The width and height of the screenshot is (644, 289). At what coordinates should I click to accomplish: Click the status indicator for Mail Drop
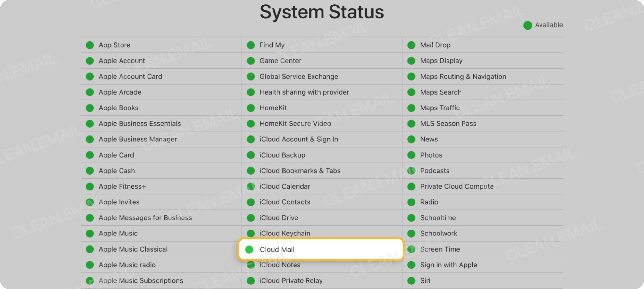(411, 45)
